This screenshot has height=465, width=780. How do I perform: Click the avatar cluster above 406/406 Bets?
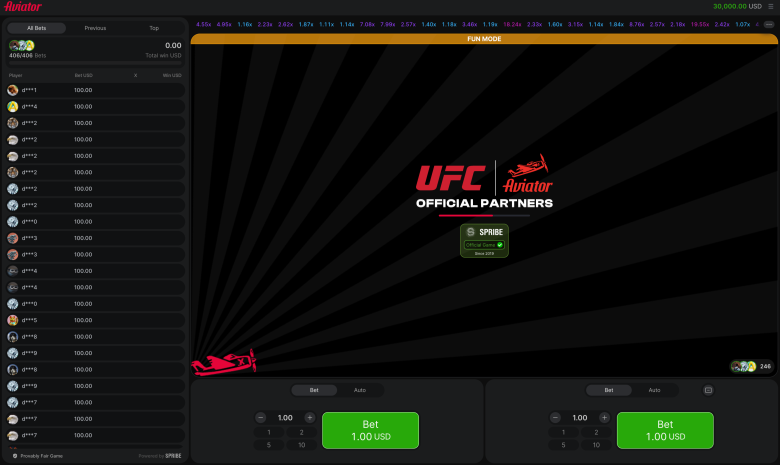(x=21, y=46)
